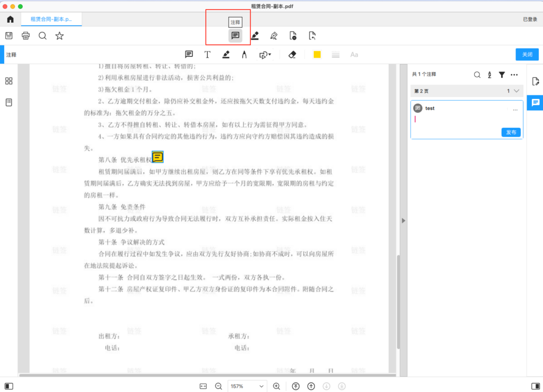Select the eraser tool in annotation bar
The height and width of the screenshot is (392, 543).
pos(292,55)
